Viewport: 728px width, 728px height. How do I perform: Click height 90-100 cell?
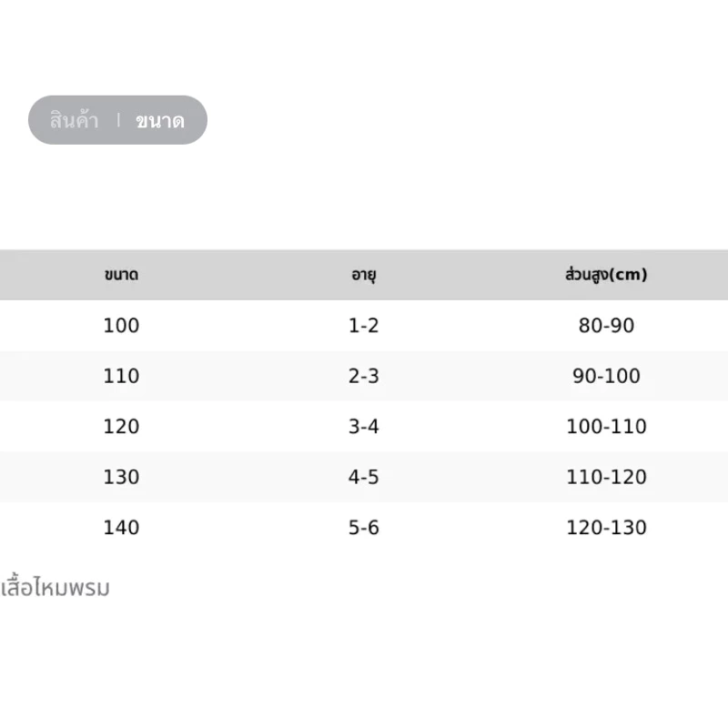click(x=606, y=376)
